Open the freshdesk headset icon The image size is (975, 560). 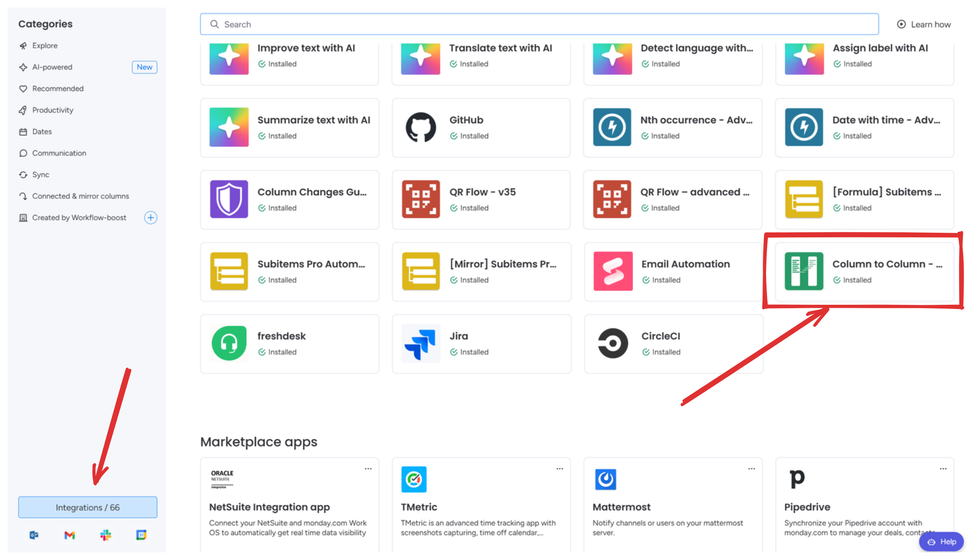[x=229, y=344]
